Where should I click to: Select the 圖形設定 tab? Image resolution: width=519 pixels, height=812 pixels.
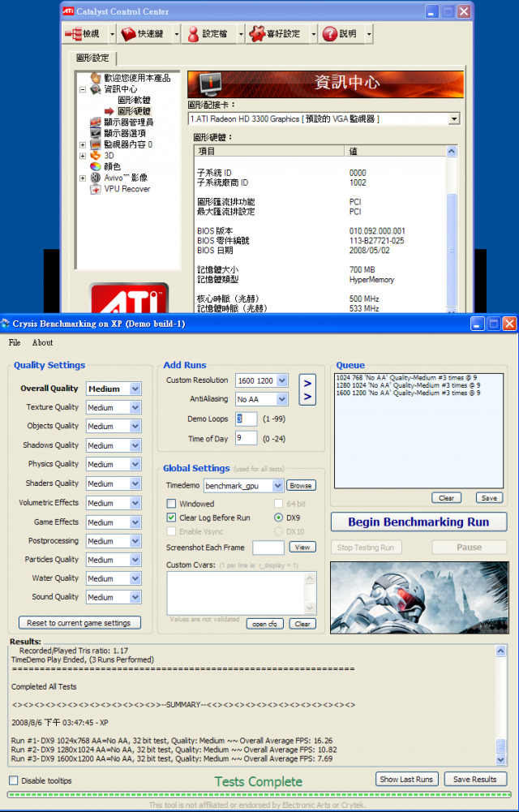92,58
